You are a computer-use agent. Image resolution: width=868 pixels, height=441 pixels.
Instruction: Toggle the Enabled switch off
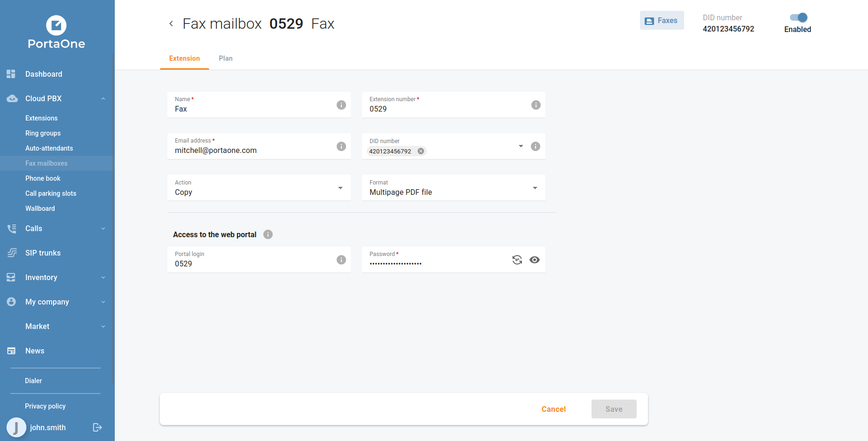(x=798, y=18)
